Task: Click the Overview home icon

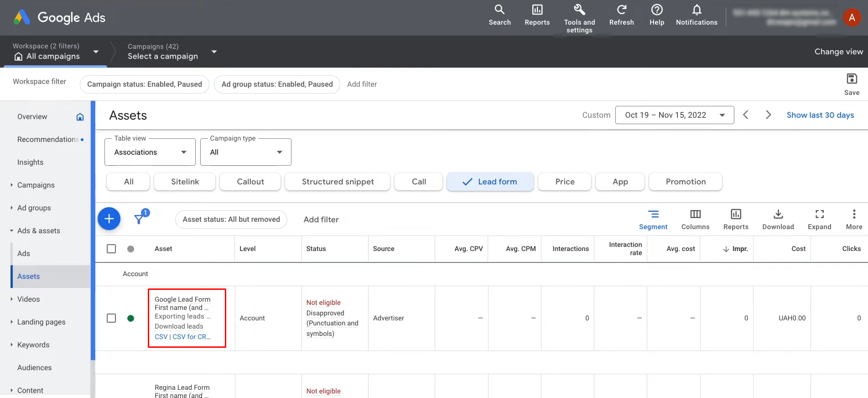Action: click(80, 117)
